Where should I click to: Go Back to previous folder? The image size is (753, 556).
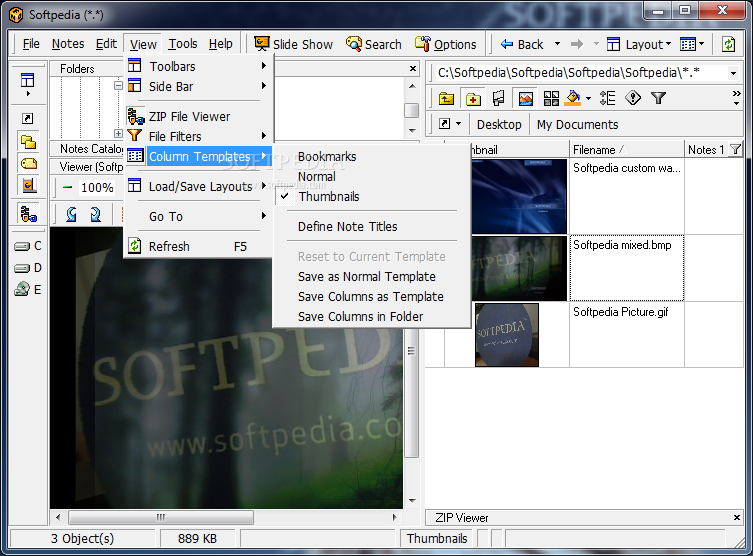(522, 44)
